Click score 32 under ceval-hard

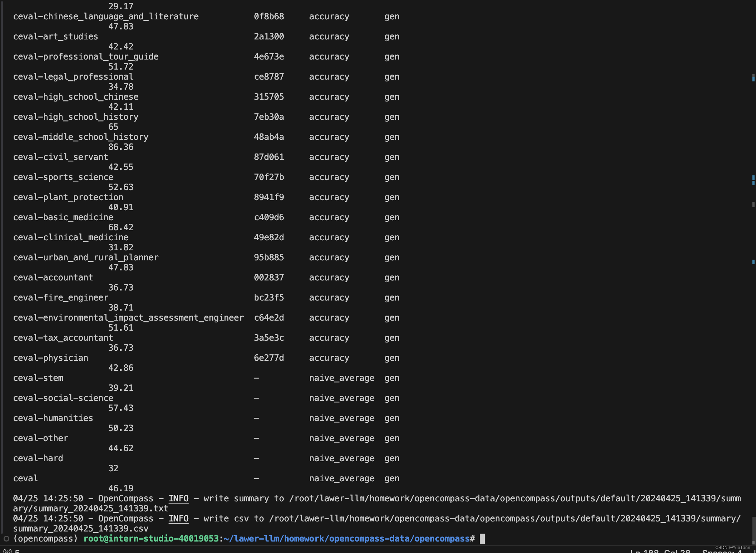(113, 468)
